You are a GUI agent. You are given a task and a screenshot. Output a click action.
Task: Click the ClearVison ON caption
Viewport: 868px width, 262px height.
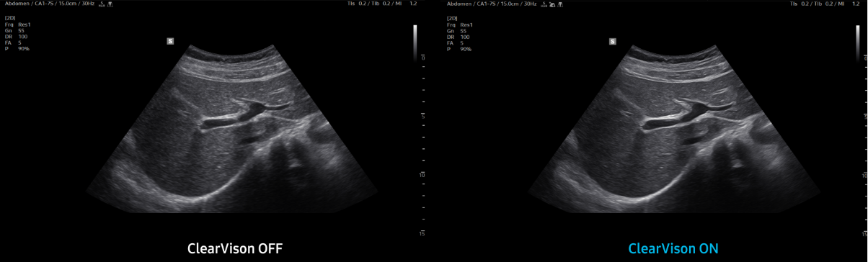coord(673,248)
